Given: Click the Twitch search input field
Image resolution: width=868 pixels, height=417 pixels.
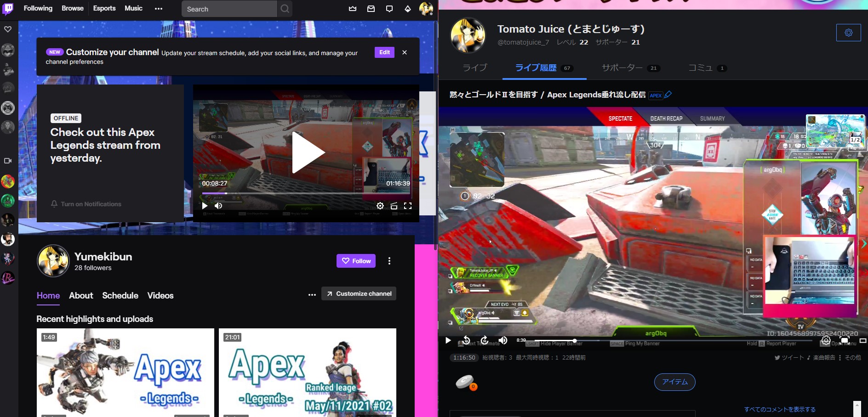Looking at the screenshot, I should coord(229,9).
